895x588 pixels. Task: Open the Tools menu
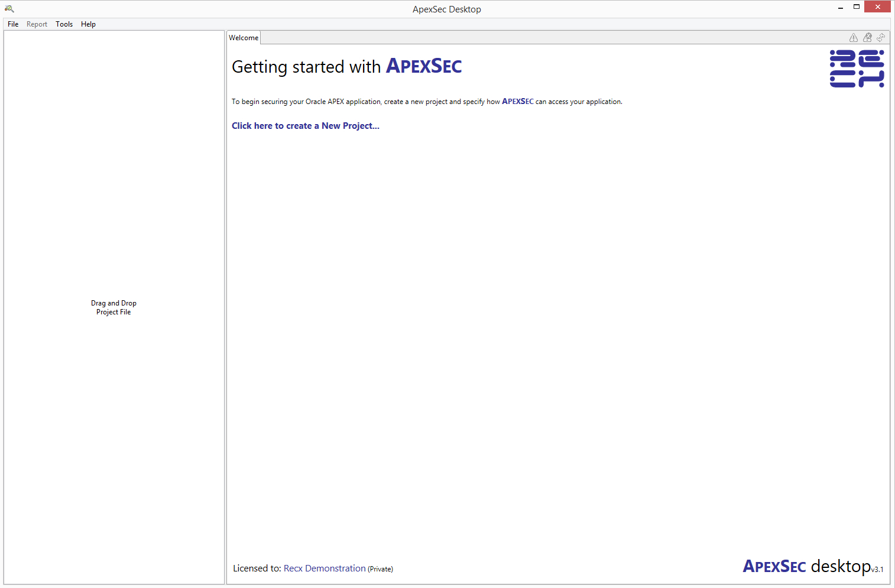coord(64,24)
